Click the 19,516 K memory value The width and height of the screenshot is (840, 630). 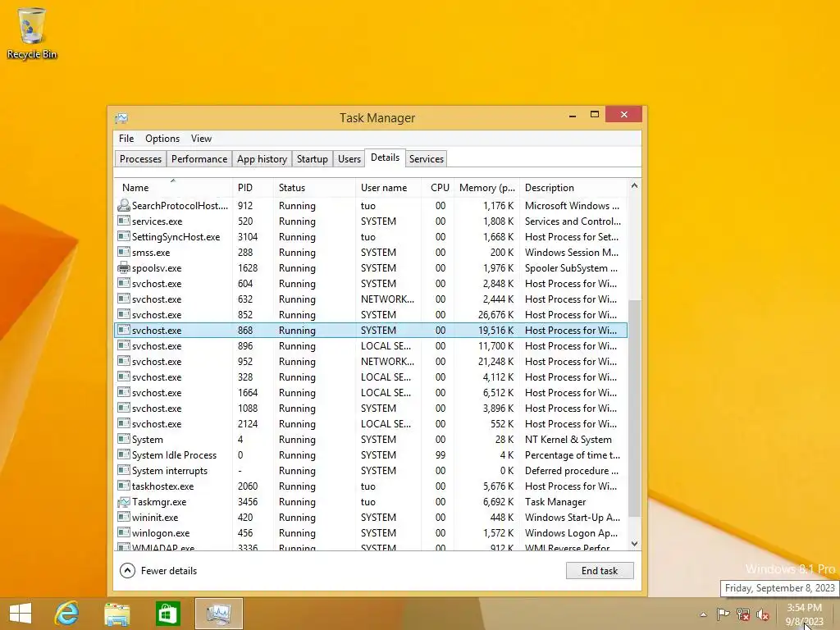(x=495, y=330)
